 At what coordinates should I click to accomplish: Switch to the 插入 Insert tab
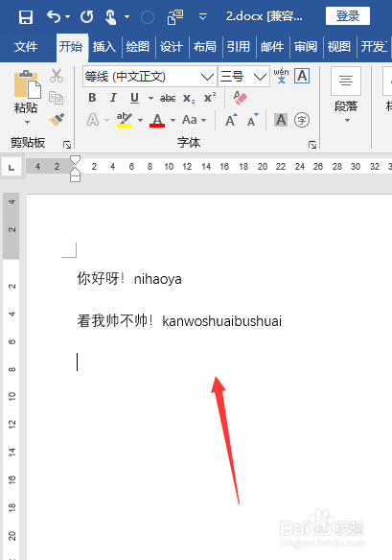pos(104,46)
